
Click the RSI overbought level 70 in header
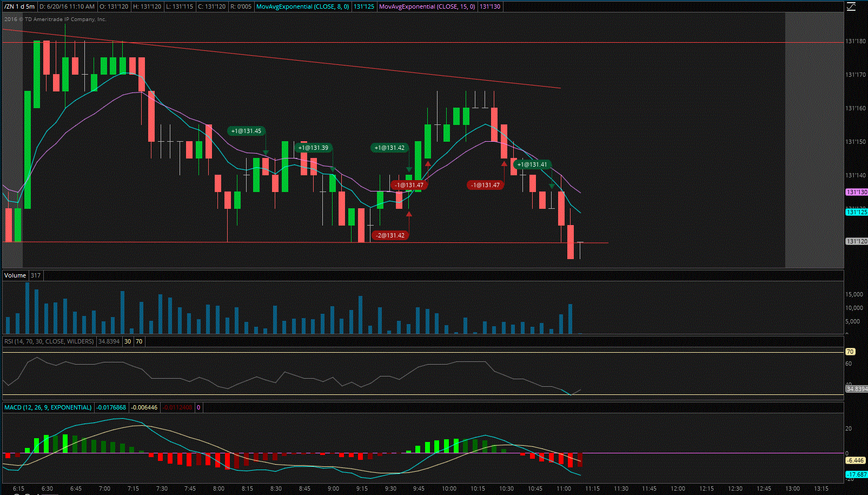tap(139, 341)
